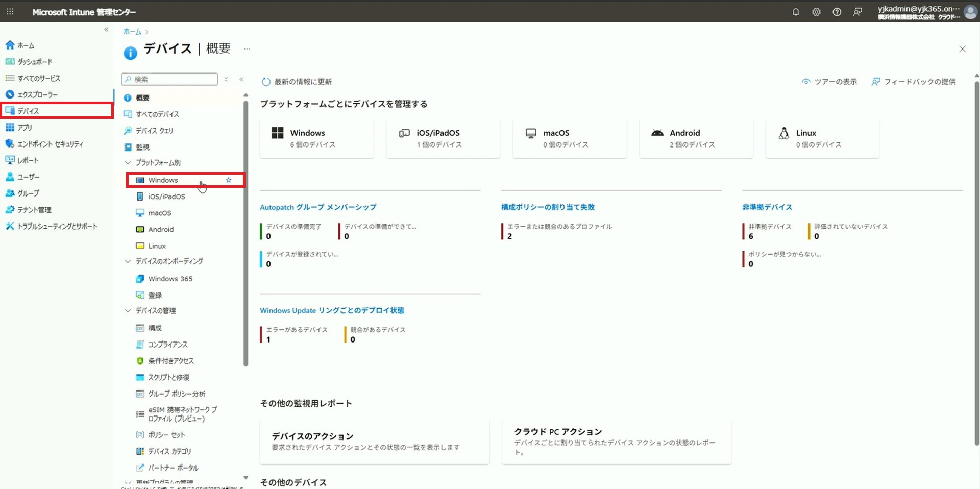Open the Android platform card

point(695,138)
